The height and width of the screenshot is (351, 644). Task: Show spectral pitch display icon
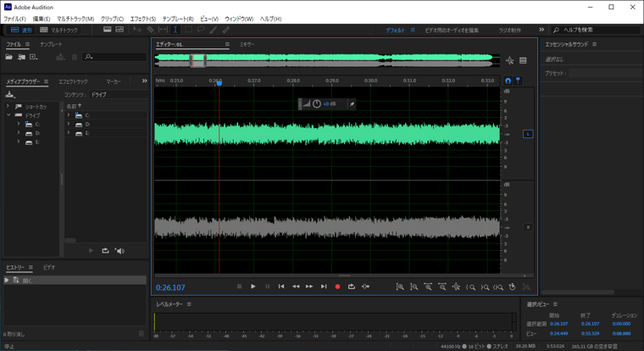(x=119, y=30)
